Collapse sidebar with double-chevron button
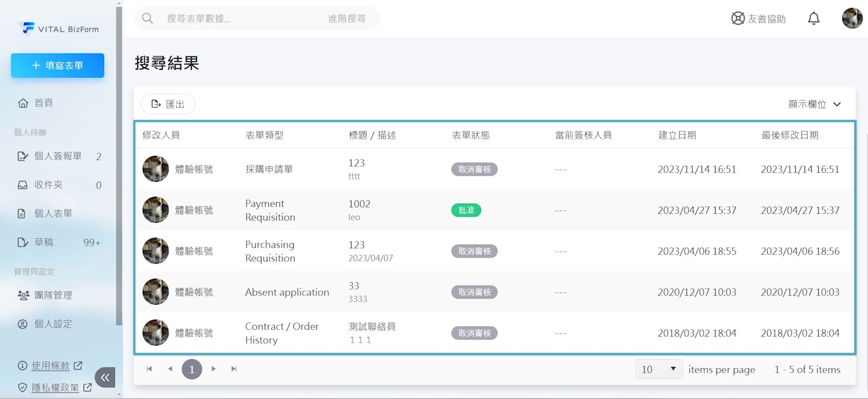The image size is (868, 399). pos(105,377)
